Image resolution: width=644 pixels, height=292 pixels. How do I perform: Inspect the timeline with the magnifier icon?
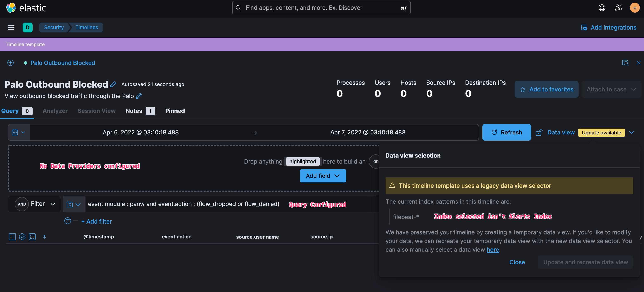[625, 63]
